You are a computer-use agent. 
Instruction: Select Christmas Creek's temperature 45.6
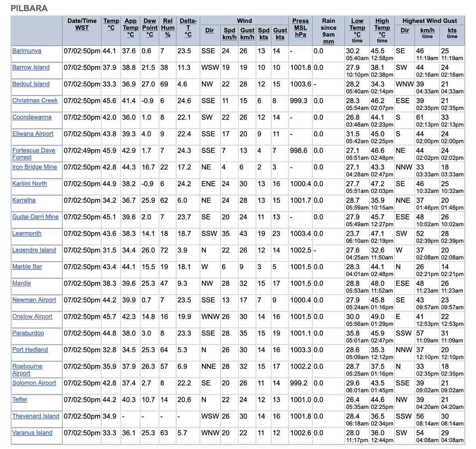pyautogui.click(x=109, y=101)
